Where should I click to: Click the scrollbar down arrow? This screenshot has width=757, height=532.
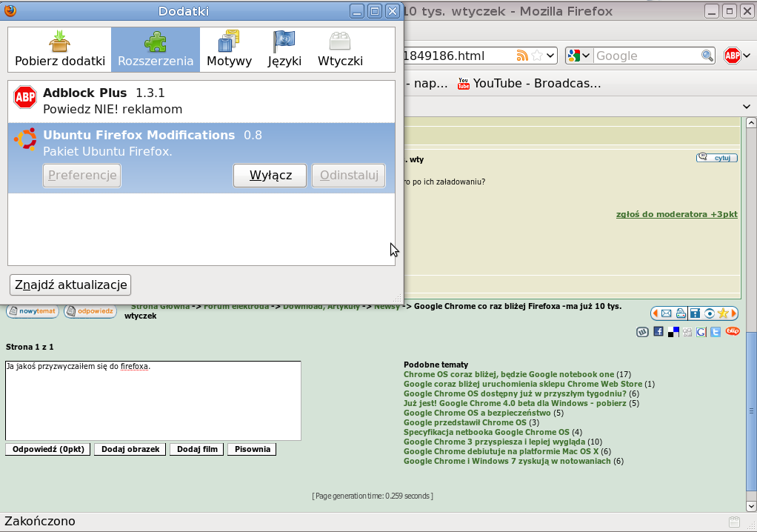click(x=751, y=506)
